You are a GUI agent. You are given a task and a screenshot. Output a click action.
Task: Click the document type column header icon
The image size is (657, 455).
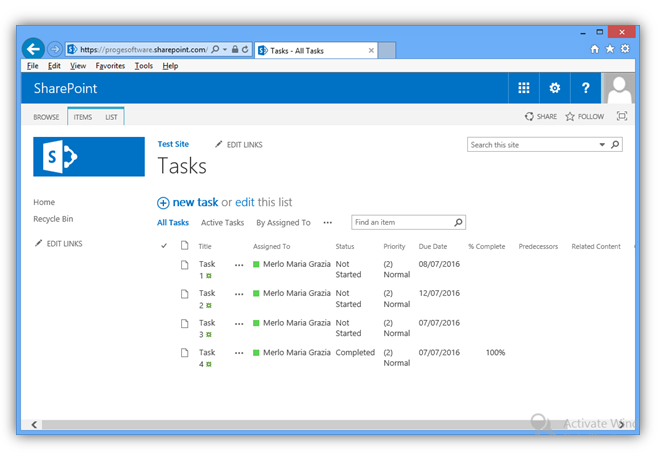[184, 246]
